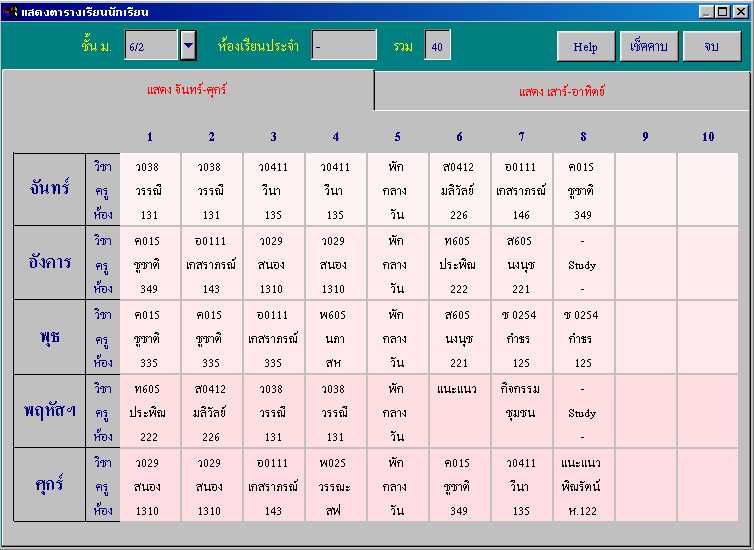Click กิจกรรม ชุมชน cell in พฤหัสฯ period 7
Viewport: 754px width, 550px height.
(520, 401)
